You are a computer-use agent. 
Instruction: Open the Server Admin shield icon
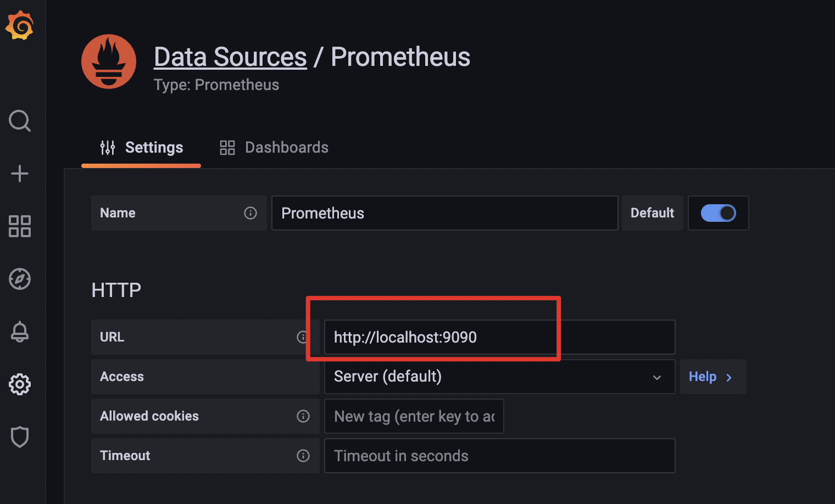tap(20, 437)
